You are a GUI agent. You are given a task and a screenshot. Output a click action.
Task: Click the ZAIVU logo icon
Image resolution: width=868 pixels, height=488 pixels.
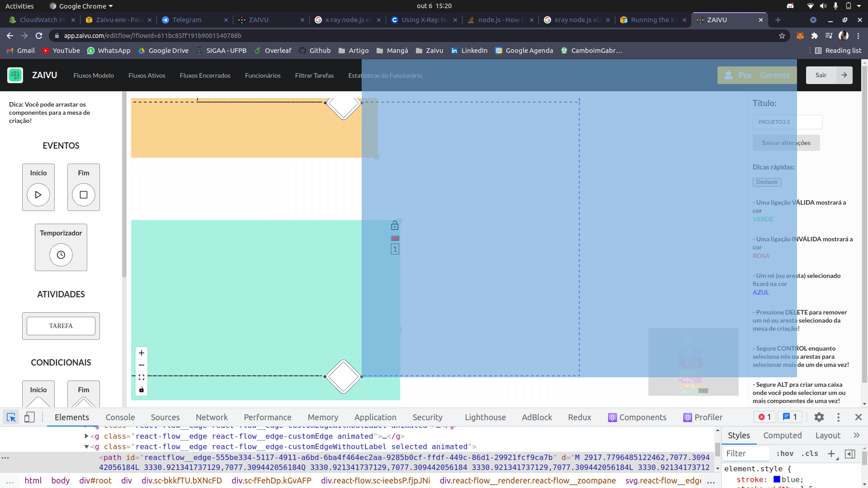pos(15,75)
